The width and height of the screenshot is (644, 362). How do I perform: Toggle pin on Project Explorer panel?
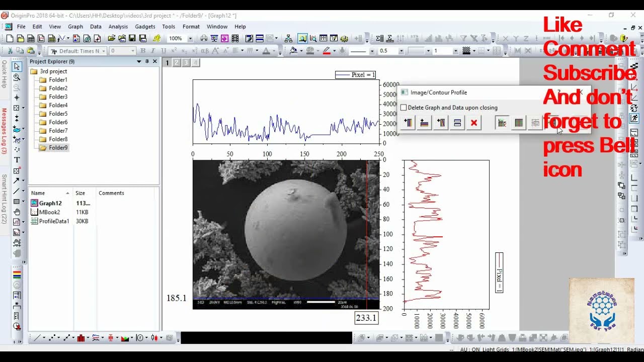[147, 61]
